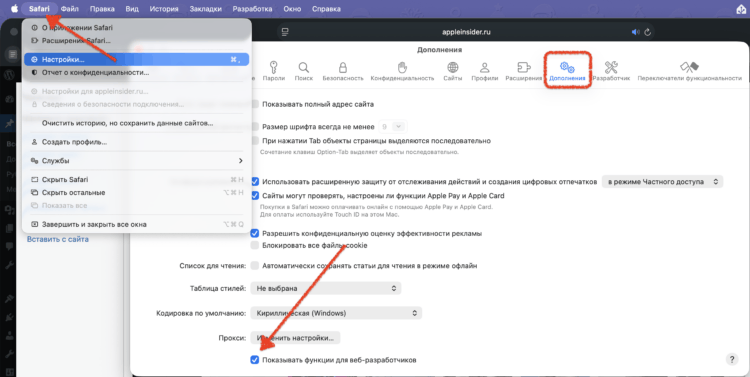Open the Кодировка по умолчанию dropdown
The height and width of the screenshot is (377, 750).
[x=336, y=313]
